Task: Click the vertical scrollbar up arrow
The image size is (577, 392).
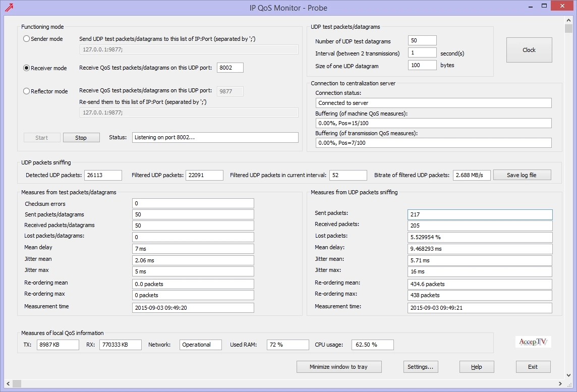Action: (x=569, y=20)
